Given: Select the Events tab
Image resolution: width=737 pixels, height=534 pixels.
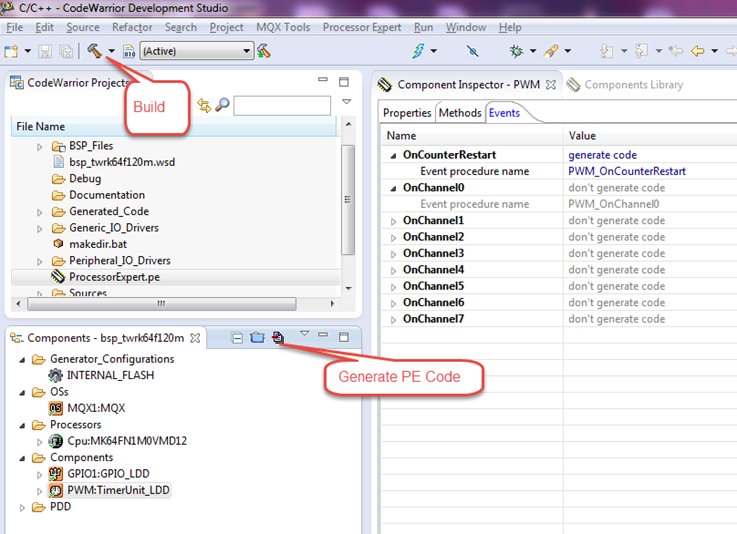Looking at the screenshot, I should 504,113.
